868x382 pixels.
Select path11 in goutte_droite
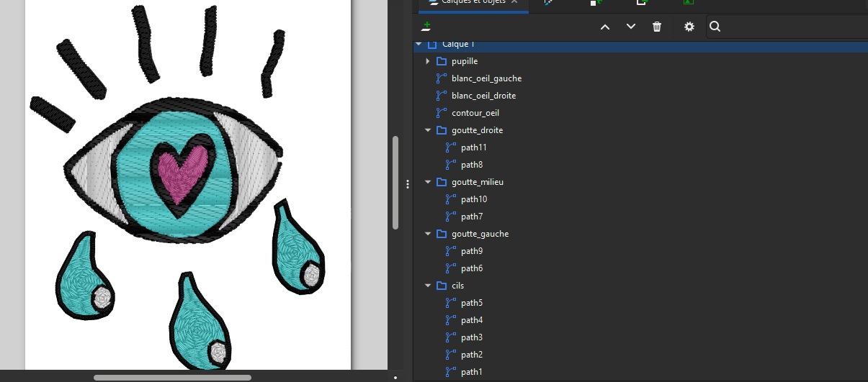[474, 147]
